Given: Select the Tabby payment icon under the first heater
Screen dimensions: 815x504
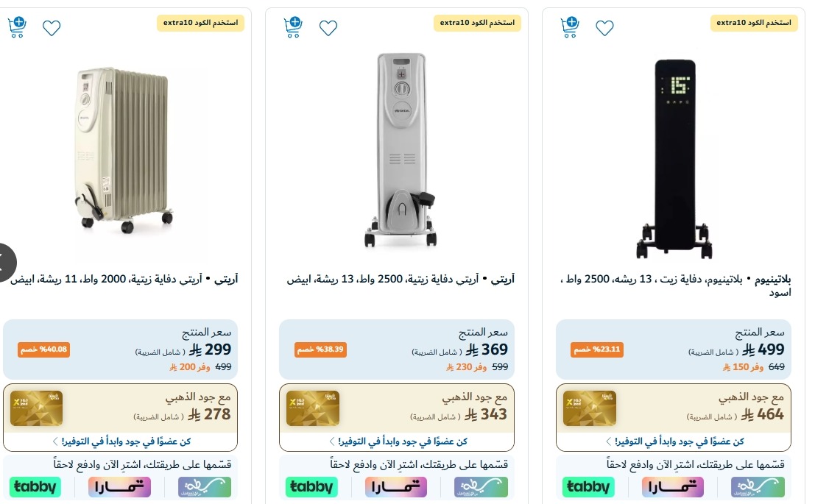Looking at the screenshot, I should tap(34, 486).
